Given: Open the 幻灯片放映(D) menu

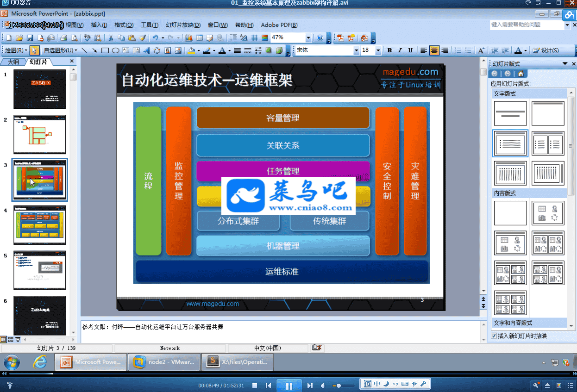Looking at the screenshot, I should click(183, 25).
